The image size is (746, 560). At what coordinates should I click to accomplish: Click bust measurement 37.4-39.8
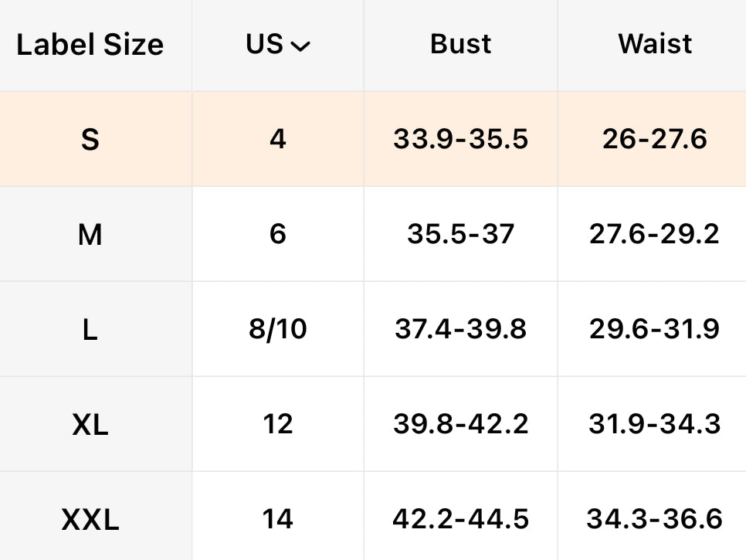point(460,330)
